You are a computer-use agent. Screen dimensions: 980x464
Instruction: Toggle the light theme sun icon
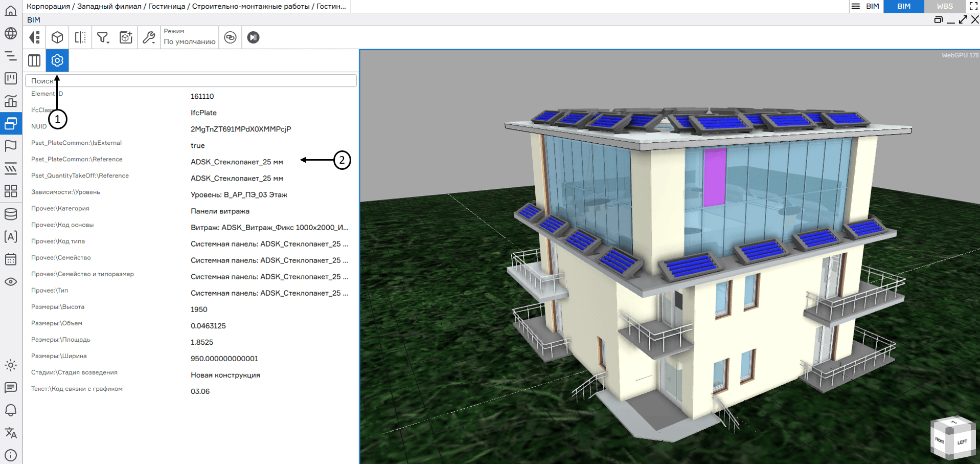[11, 365]
